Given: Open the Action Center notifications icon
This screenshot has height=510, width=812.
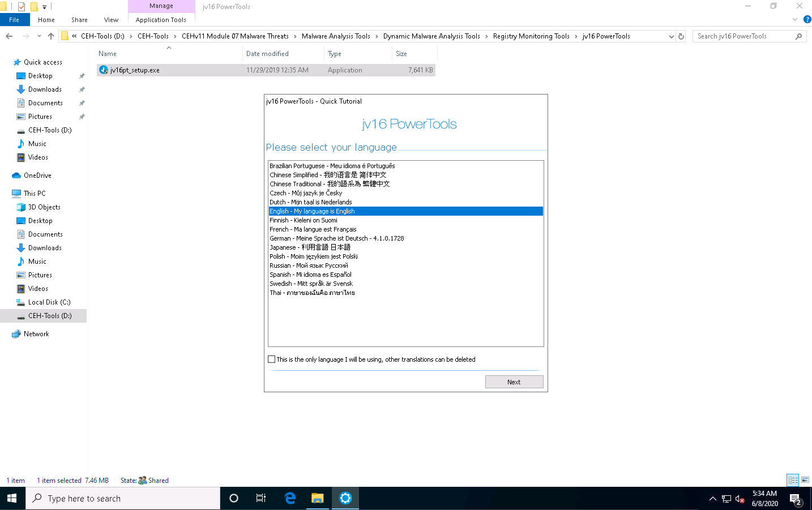Looking at the screenshot, I should click(x=796, y=499).
